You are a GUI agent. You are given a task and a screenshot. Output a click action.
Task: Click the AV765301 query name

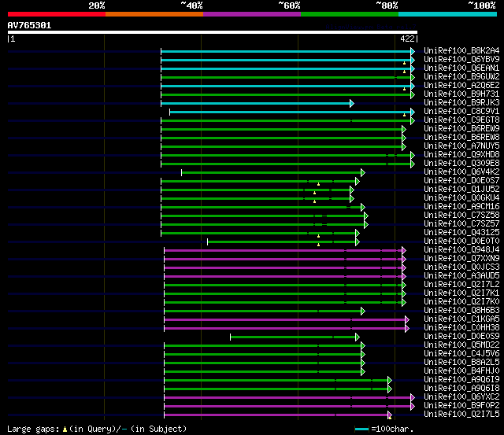pos(29,25)
